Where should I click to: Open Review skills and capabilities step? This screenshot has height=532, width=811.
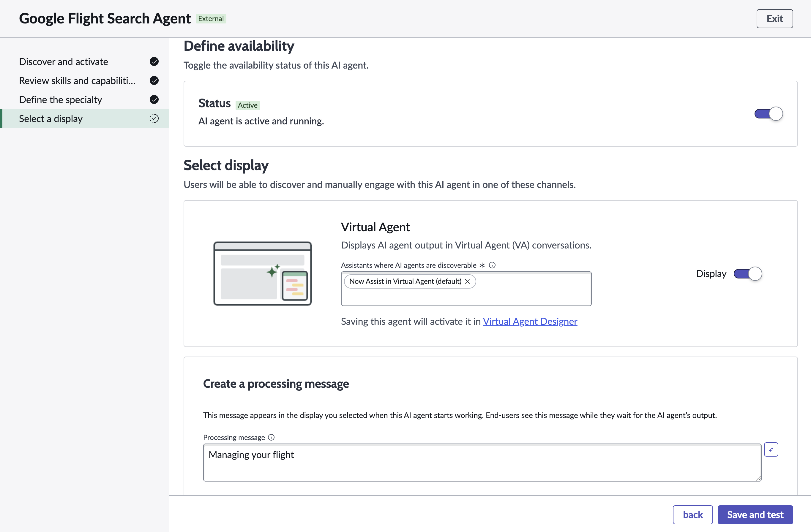pos(84,81)
